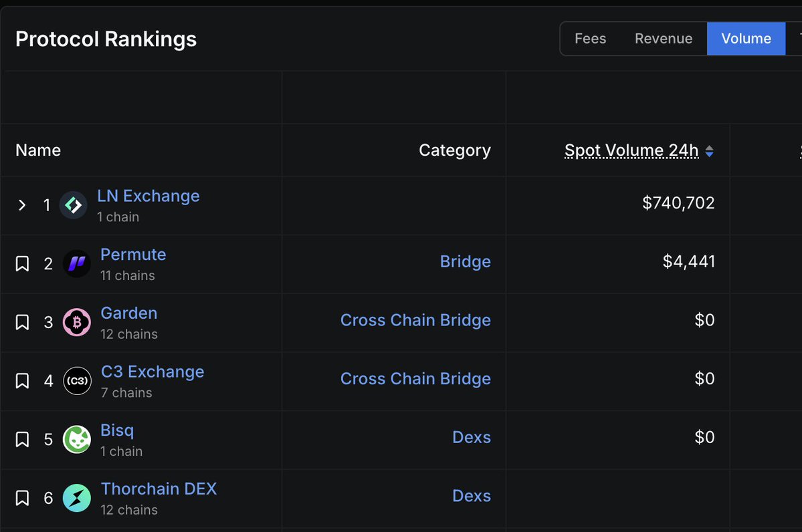Viewport: 802px width, 532px height.
Task: Click the $0 volume for C3 Exchange
Action: point(704,379)
